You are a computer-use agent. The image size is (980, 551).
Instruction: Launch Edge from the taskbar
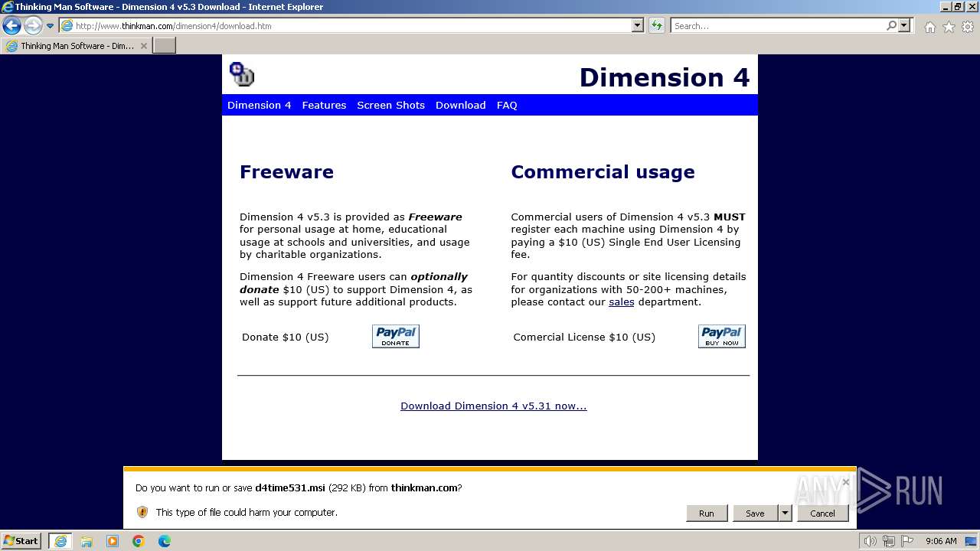(165, 541)
